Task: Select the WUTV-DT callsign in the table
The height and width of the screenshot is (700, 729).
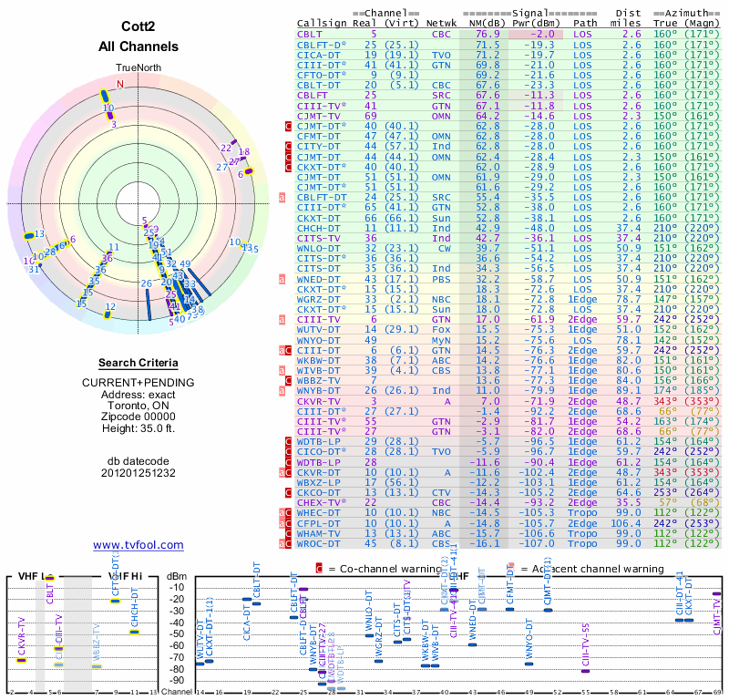Action: point(320,328)
